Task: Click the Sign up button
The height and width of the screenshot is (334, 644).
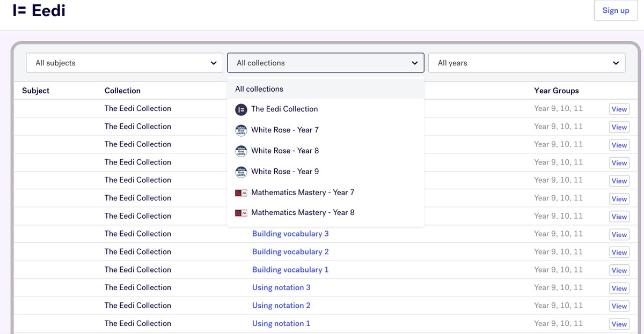Action: (x=616, y=10)
